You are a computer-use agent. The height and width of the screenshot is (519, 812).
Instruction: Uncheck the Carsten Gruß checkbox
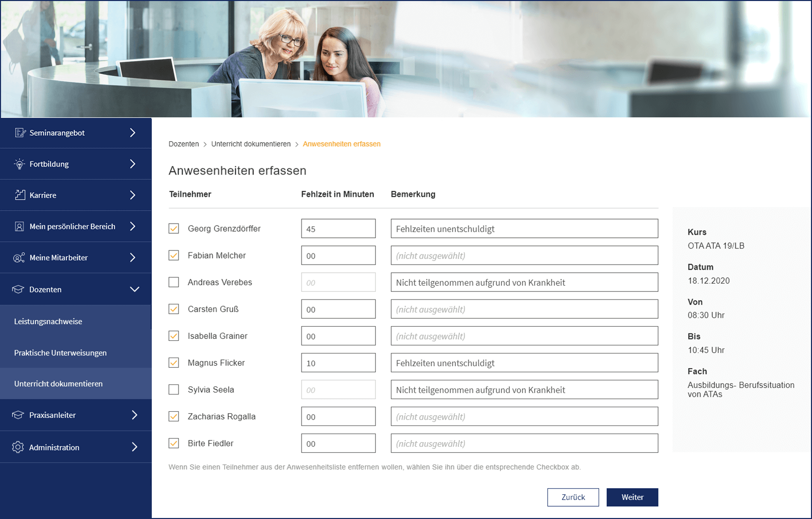click(174, 309)
